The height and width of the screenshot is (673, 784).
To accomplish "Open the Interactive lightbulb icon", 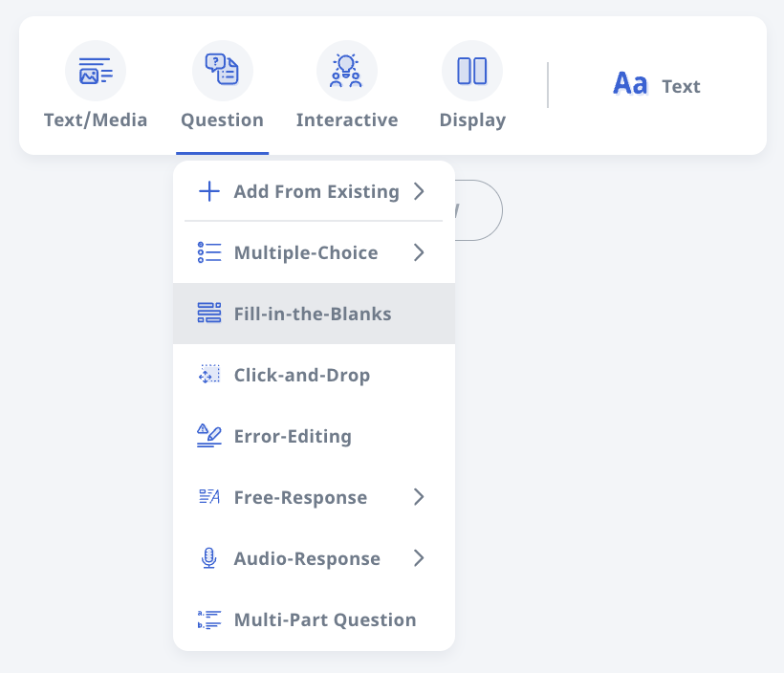I will [347, 71].
